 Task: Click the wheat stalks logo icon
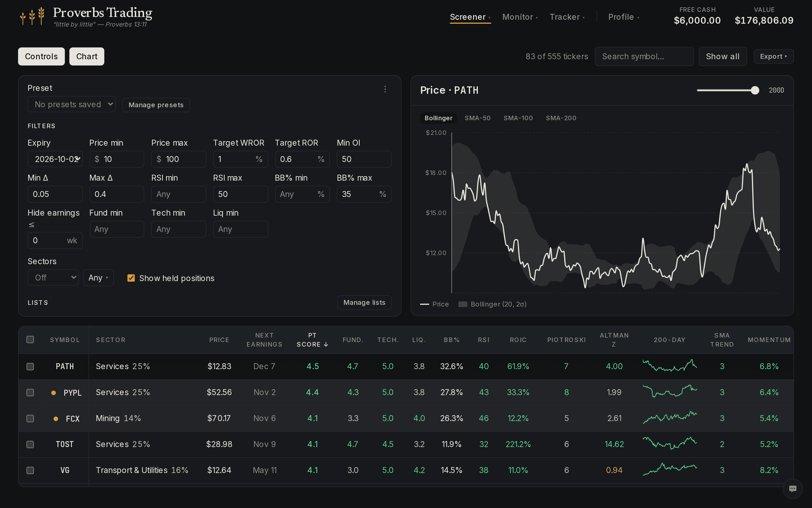coord(32,16)
